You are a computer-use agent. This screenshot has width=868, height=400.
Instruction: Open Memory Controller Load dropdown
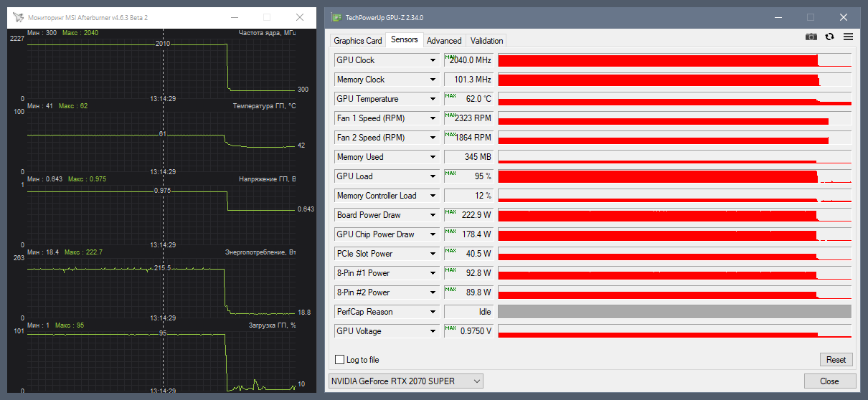(433, 196)
